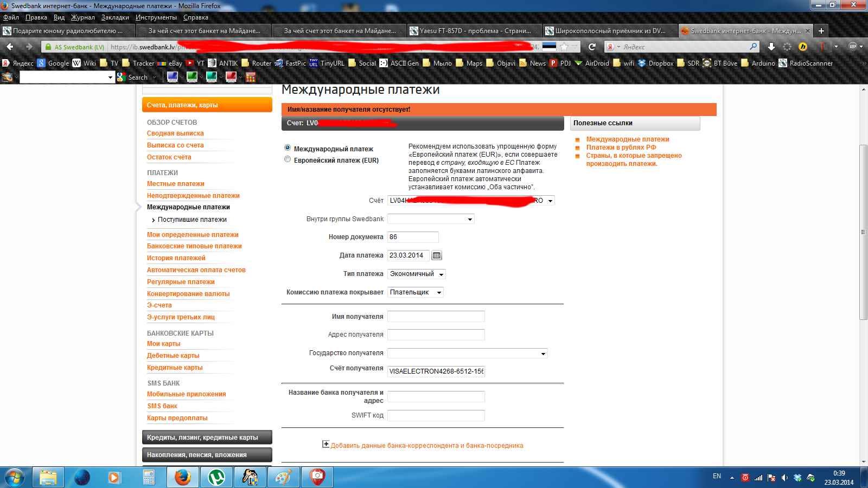
Task: Open the TinyURL bookmark
Action: click(327, 63)
